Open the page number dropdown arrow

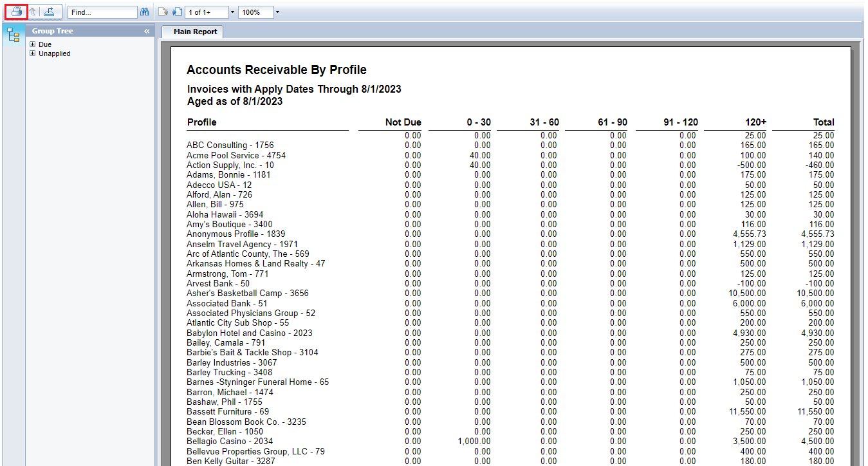point(232,12)
